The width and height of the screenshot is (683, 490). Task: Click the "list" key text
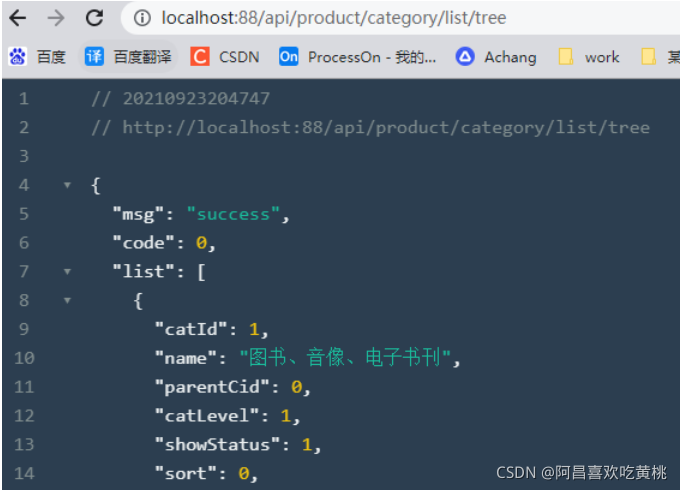pos(143,272)
